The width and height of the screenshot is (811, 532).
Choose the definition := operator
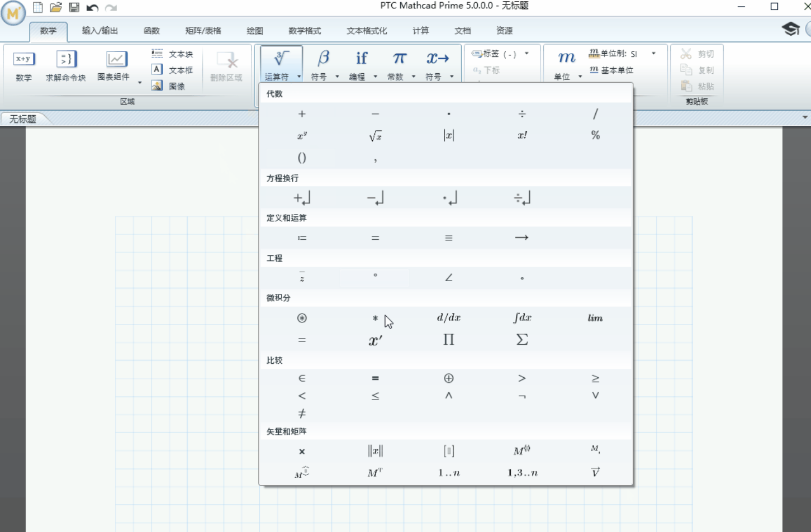pos(302,238)
